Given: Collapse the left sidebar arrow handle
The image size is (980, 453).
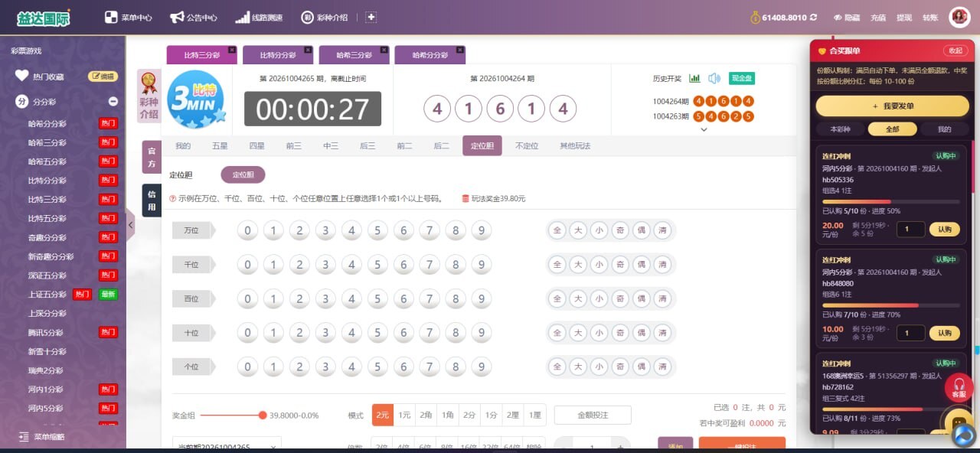Looking at the screenshot, I should pyautogui.click(x=130, y=225).
